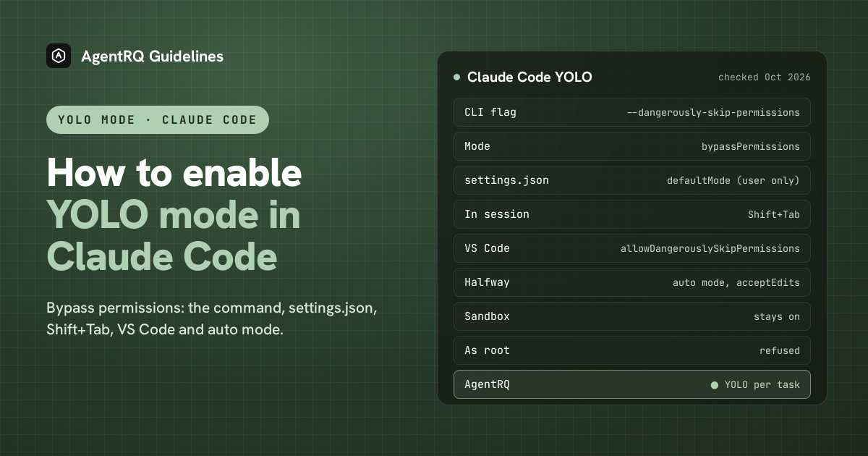The width and height of the screenshot is (868, 456).
Task: Click the AgentRQ logo icon
Action: pyautogui.click(x=59, y=56)
